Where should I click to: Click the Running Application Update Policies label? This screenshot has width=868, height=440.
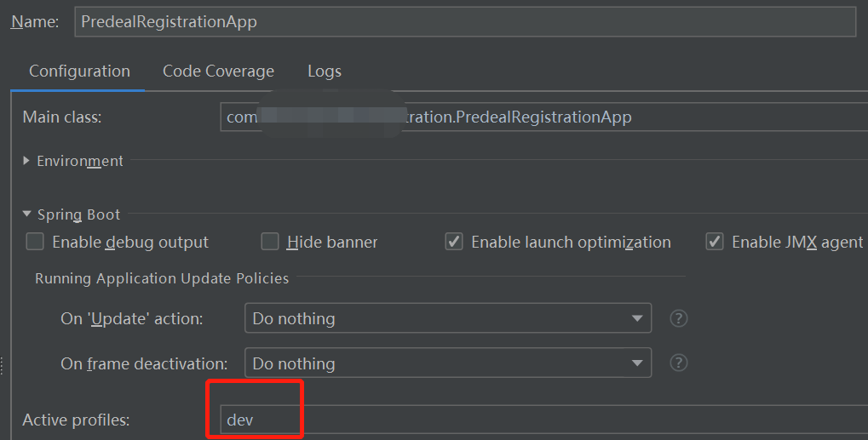pyautogui.click(x=162, y=278)
